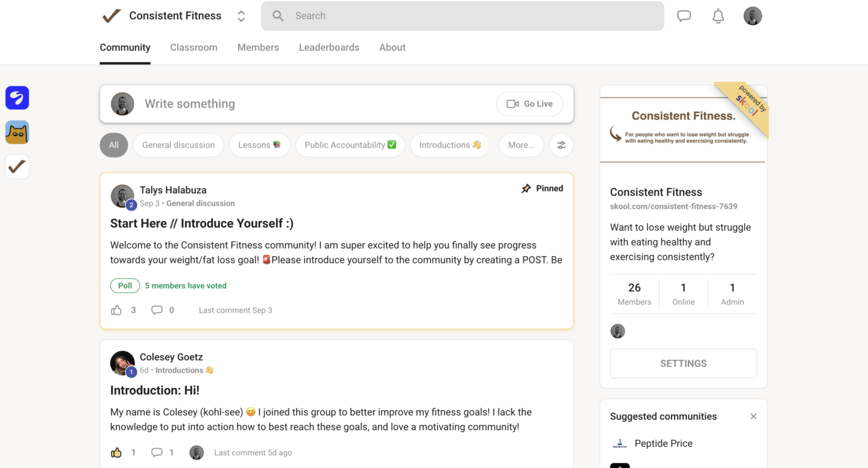
Task: Switch to the Classroom tab
Action: tap(193, 48)
